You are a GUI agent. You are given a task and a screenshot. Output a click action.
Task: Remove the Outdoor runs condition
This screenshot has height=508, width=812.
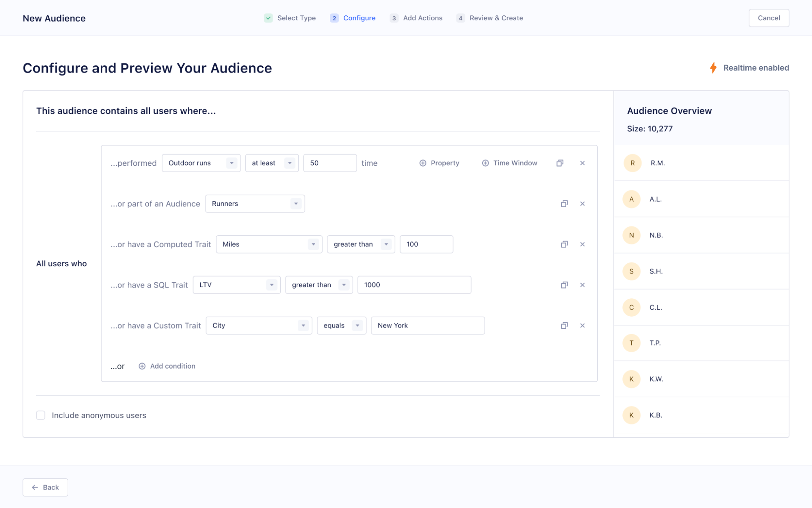582,163
